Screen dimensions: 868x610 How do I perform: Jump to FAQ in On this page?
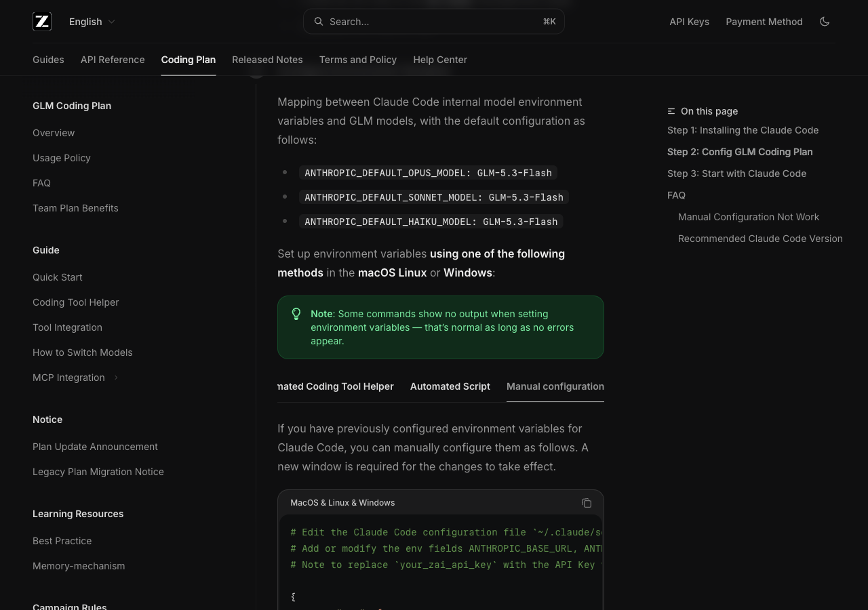pos(676,195)
